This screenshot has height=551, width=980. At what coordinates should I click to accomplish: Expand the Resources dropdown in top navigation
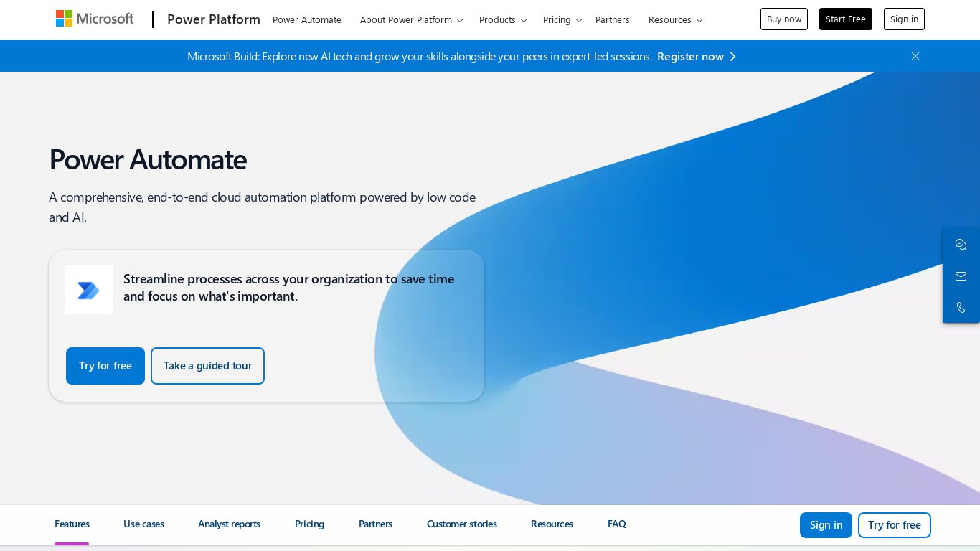click(x=676, y=19)
